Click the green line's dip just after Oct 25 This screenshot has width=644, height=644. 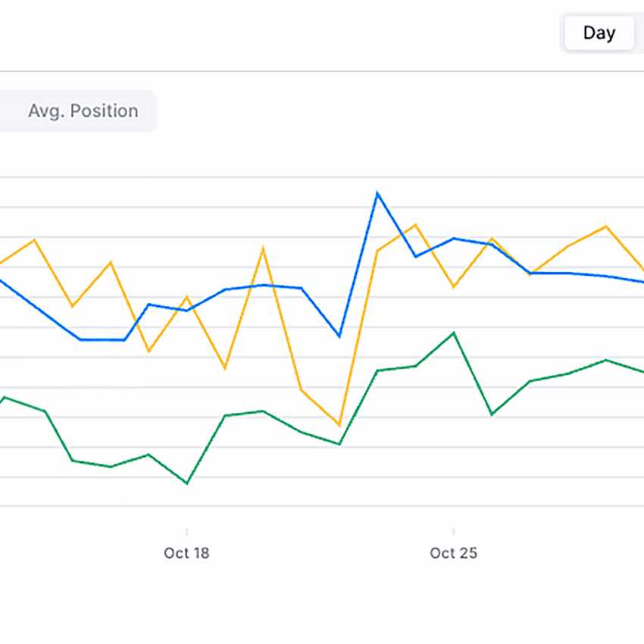point(492,414)
